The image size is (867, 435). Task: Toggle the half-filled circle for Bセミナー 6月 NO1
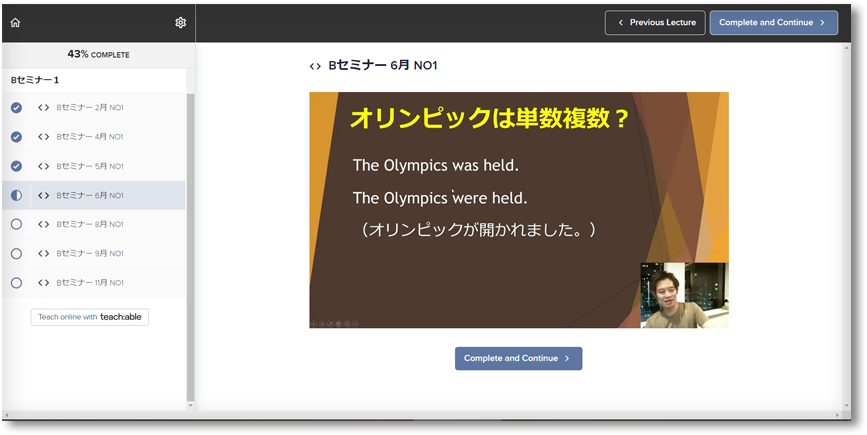pos(16,196)
